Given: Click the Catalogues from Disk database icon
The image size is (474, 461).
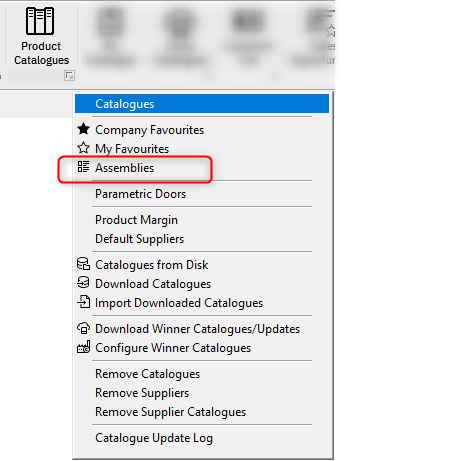Looking at the screenshot, I should coord(83,264).
